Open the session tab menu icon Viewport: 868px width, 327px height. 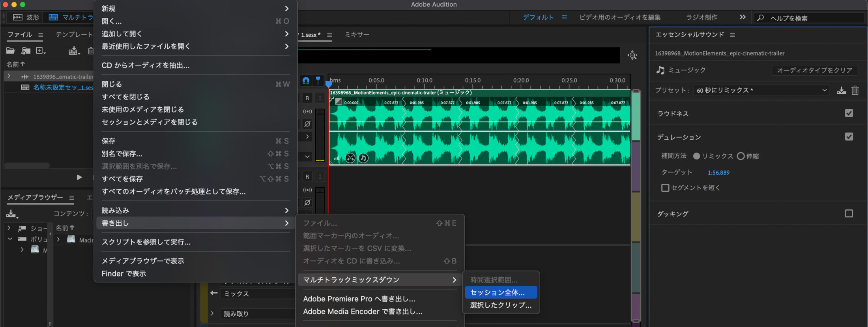pos(329,35)
